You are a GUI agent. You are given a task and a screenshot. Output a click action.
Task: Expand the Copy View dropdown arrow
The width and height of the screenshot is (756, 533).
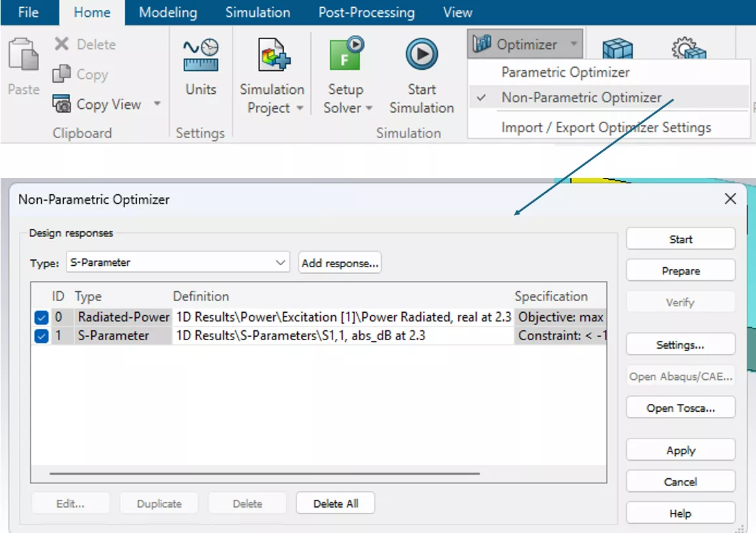pyautogui.click(x=158, y=104)
